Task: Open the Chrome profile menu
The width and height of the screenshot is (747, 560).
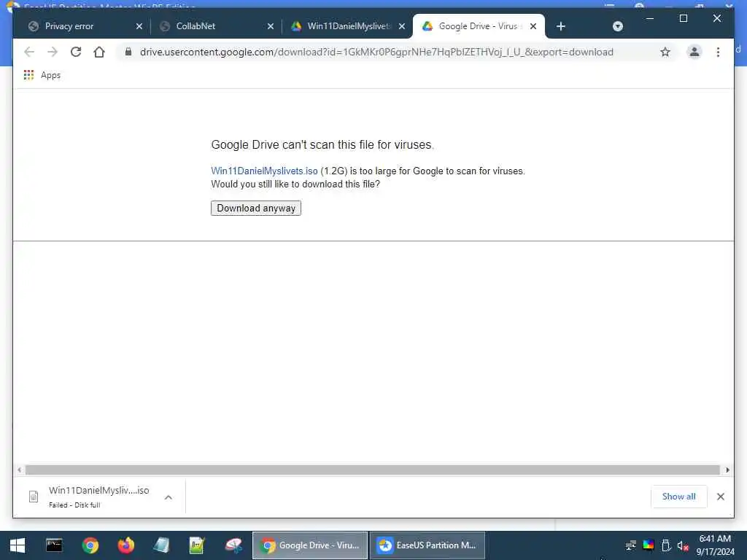Action: [x=694, y=52]
